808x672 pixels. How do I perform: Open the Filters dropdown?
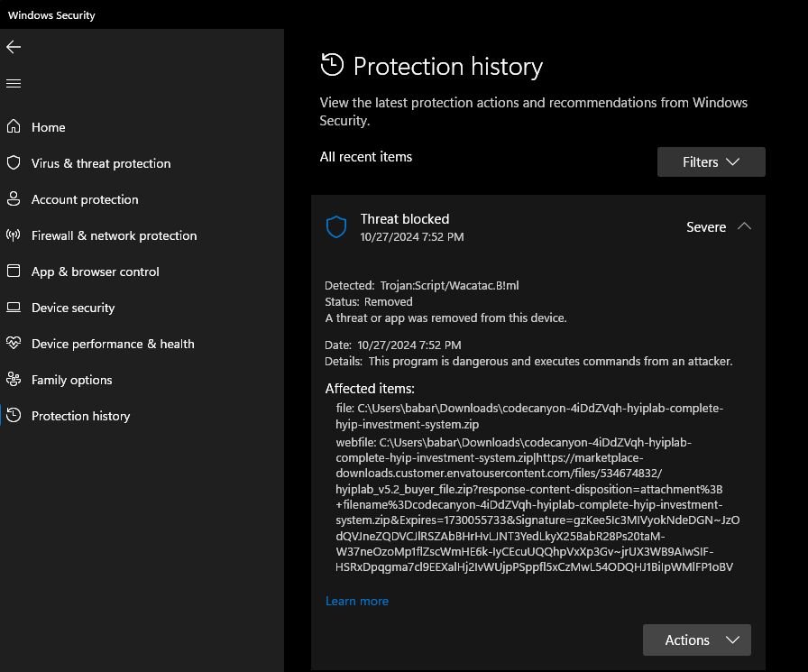tap(711, 162)
